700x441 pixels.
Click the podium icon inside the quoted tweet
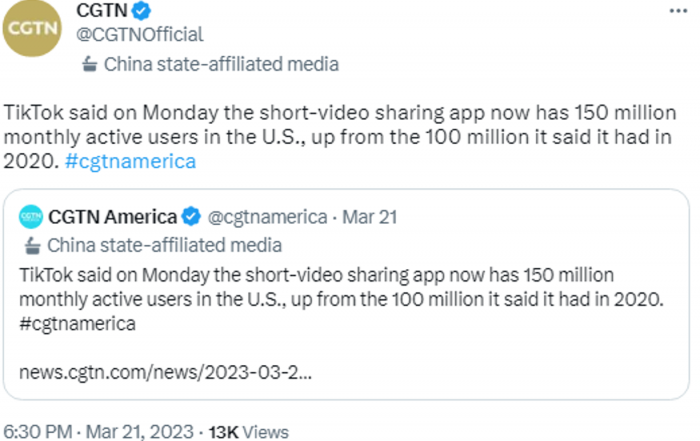click(x=33, y=245)
